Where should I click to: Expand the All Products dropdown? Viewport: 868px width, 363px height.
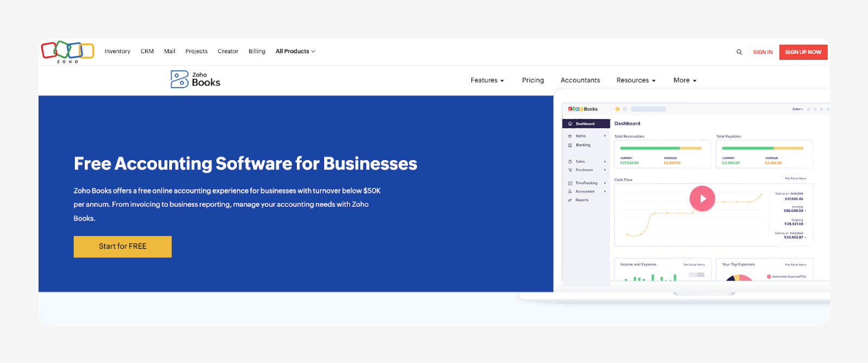click(x=295, y=51)
